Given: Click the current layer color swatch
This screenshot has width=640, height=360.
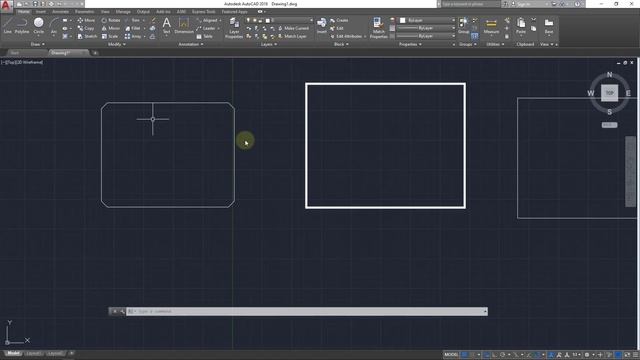Looking at the screenshot, I should pyautogui.click(x=268, y=20).
